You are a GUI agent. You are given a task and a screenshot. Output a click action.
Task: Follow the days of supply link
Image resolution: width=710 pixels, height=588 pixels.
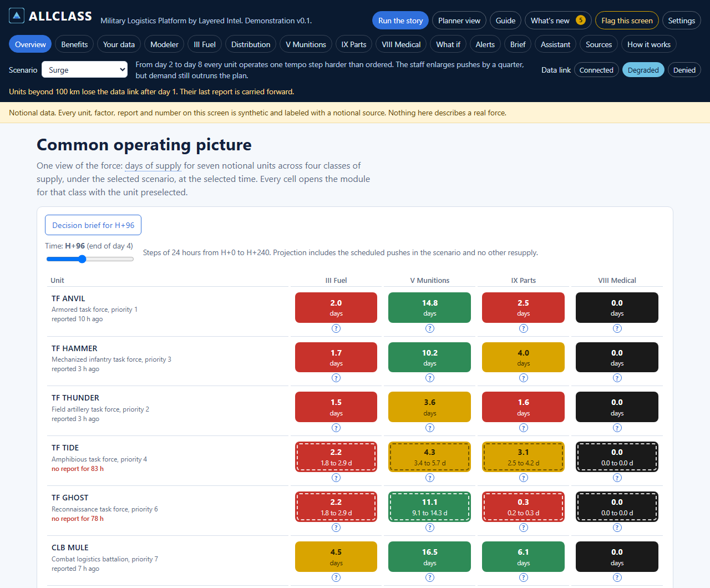click(x=153, y=165)
